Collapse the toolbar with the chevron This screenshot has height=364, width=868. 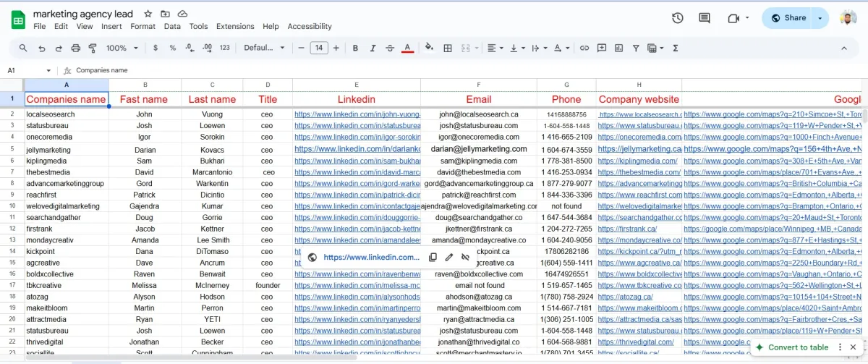(x=843, y=48)
